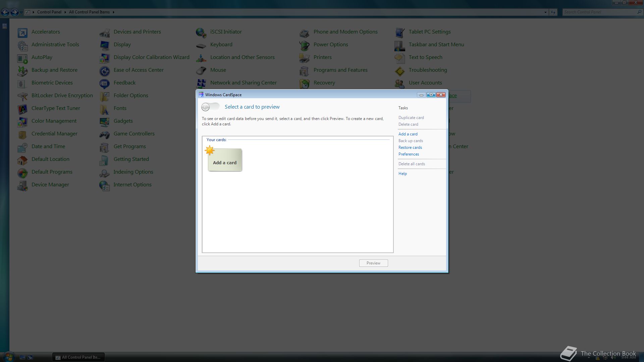Image resolution: width=644 pixels, height=362 pixels.
Task: Launch Device Manager icon
Action: click(22, 185)
